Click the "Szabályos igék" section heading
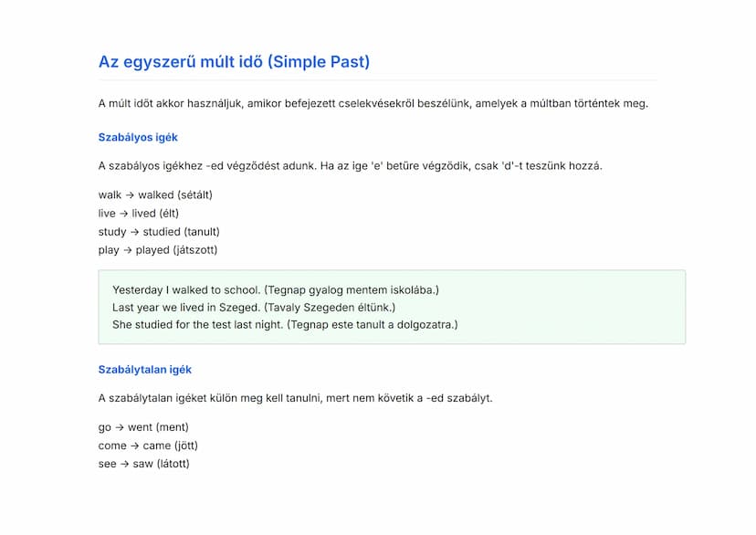 click(x=138, y=138)
